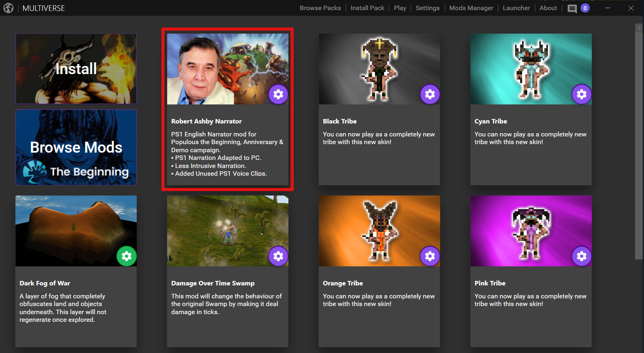Viewport: 644px width, 353px height.
Task: Click the green gear on Dark Fog of War
Action: coord(127,256)
